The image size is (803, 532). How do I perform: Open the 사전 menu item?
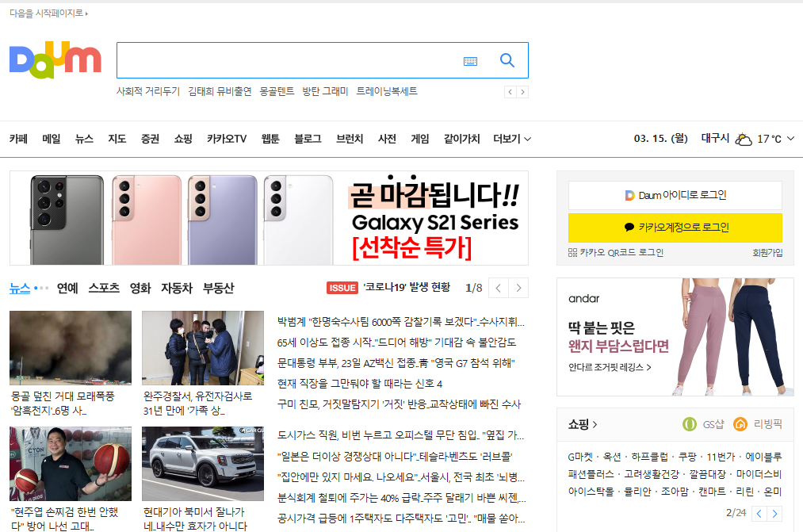pos(387,139)
